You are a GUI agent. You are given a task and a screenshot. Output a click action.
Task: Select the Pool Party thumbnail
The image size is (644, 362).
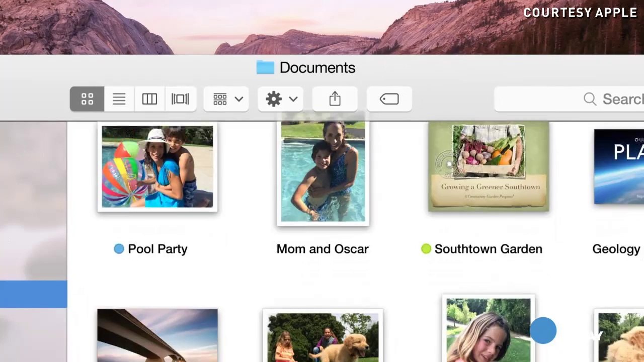coord(157,167)
